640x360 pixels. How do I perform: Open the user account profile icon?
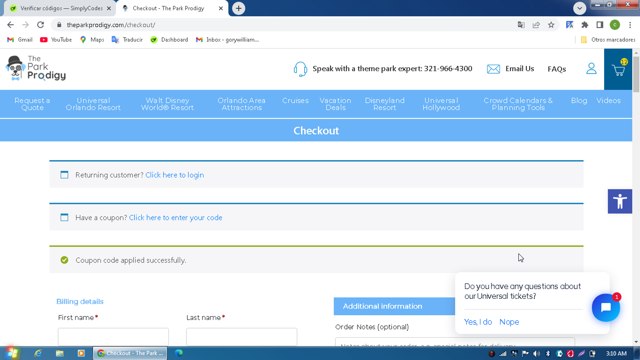point(591,69)
